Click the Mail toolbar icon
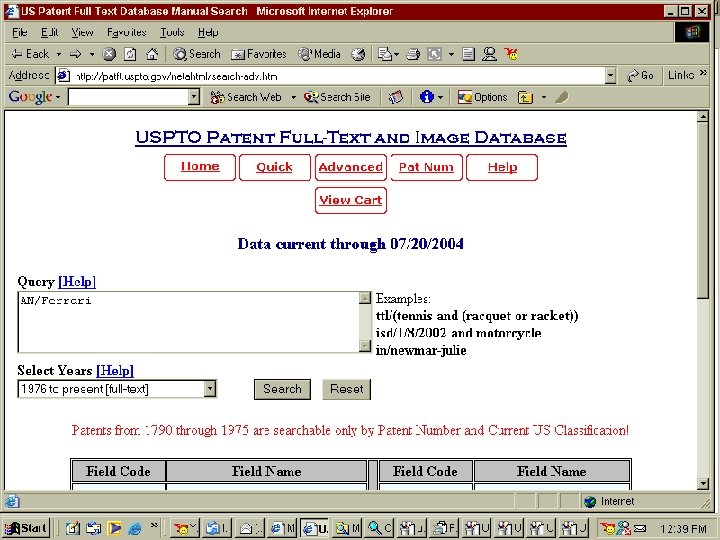The image size is (720, 540). [384, 54]
